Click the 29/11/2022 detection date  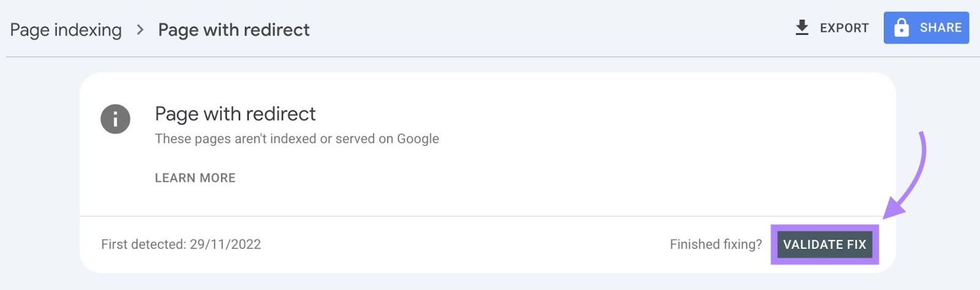point(225,244)
